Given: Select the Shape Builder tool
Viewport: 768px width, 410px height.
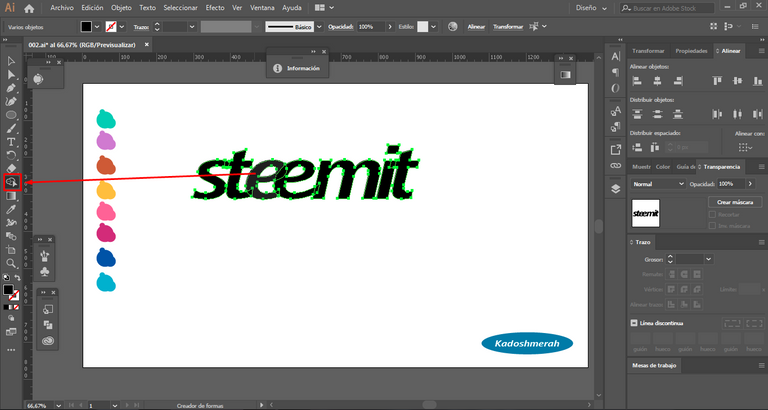Looking at the screenshot, I should tap(11, 182).
